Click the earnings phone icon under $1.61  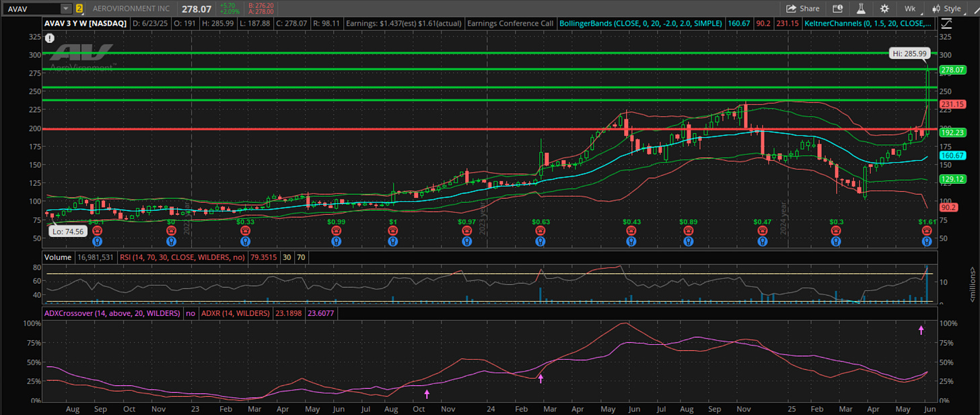tap(927, 230)
